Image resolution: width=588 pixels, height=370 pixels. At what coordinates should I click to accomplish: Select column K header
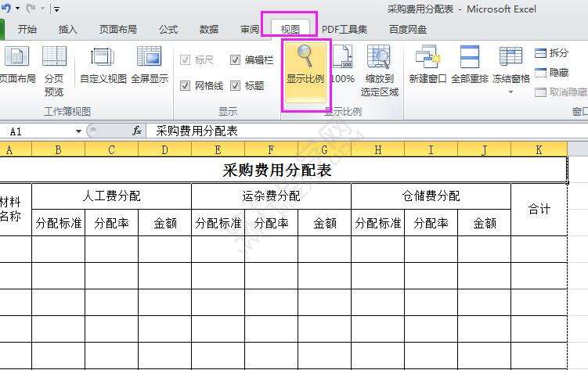click(539, 149)
